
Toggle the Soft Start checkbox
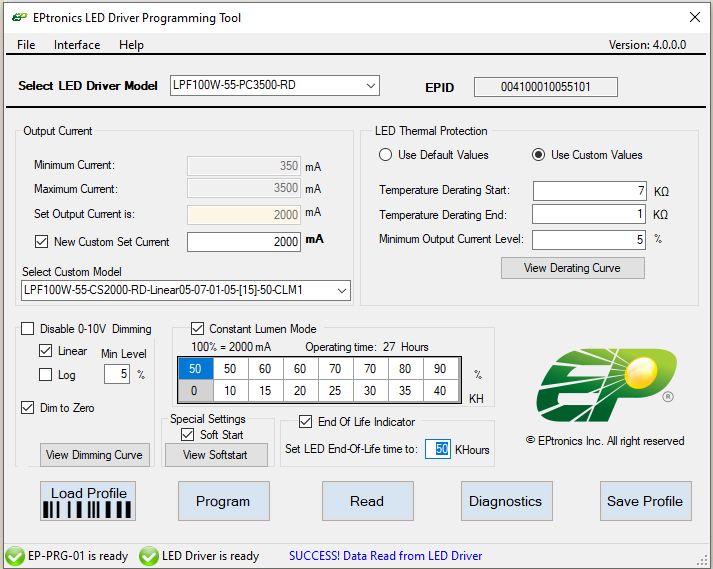point(187,434)
